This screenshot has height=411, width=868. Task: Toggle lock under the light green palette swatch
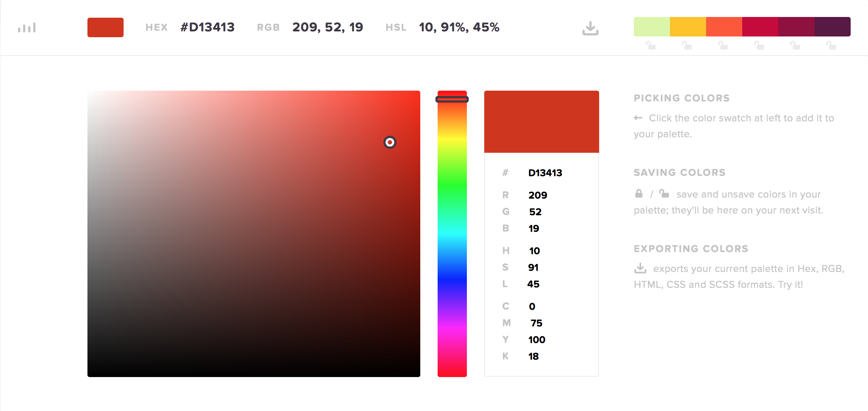coord(651,46)
